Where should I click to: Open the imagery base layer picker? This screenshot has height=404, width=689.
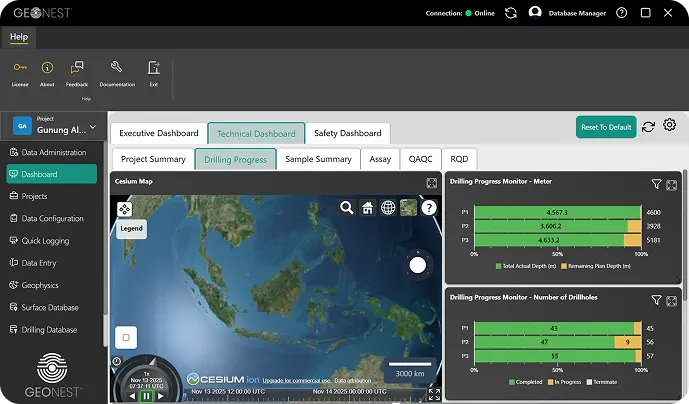point(408,208)
